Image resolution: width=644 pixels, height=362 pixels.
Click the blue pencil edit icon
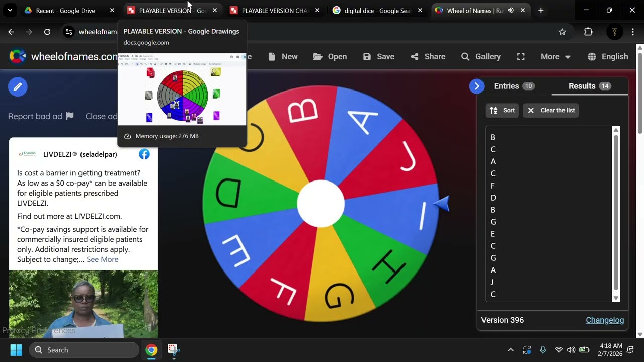click(x=18, y=87)
